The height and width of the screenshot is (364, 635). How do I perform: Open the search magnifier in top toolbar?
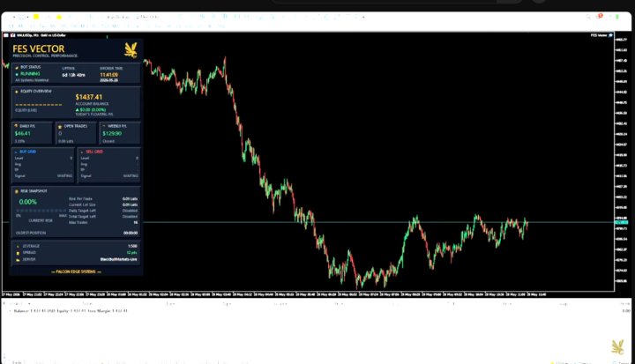click(587, 17)
